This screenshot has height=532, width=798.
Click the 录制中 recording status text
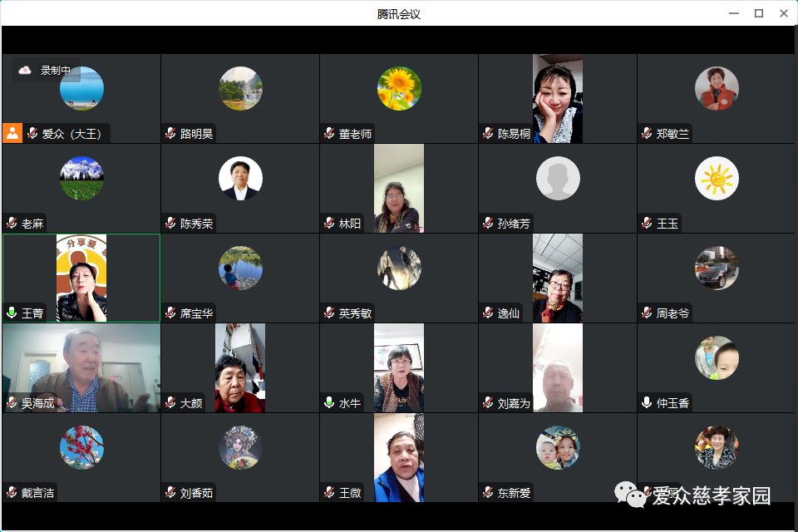56,71
